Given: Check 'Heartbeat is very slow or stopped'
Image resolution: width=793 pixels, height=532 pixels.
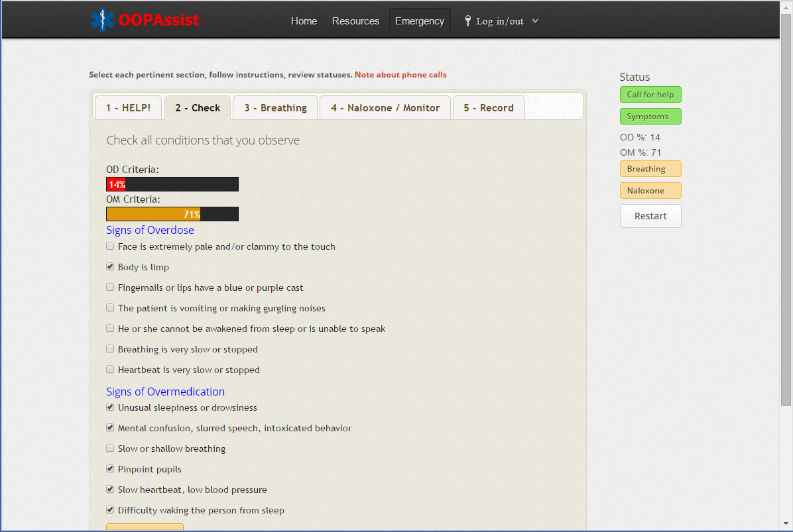Looking at the screenshot, I should [110, 369].
